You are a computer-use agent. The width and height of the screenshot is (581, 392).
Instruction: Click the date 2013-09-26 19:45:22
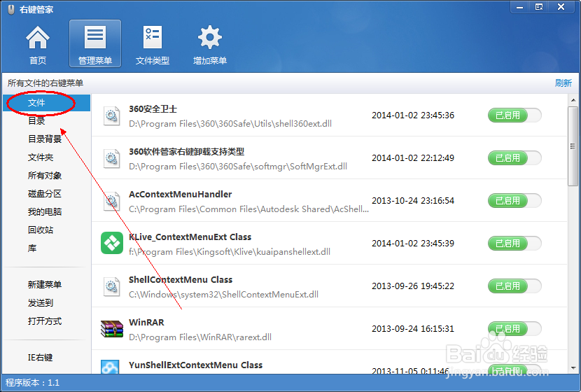pos(413,286)
